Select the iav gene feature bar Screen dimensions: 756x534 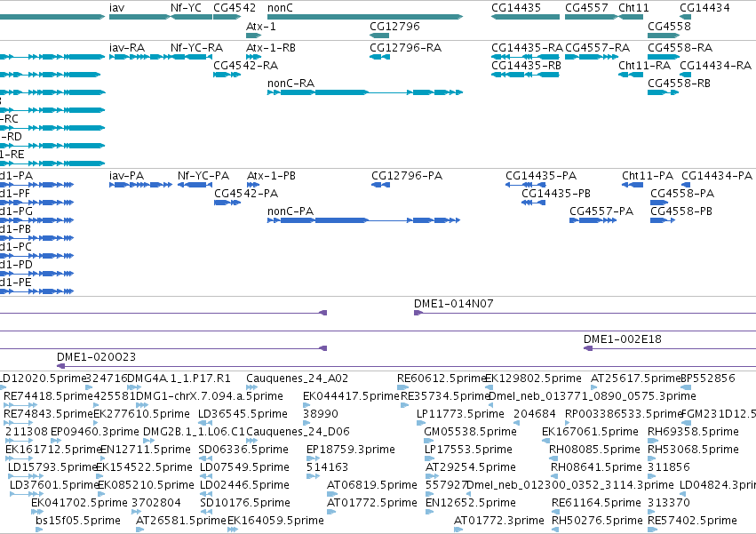(x=139, y=17)
